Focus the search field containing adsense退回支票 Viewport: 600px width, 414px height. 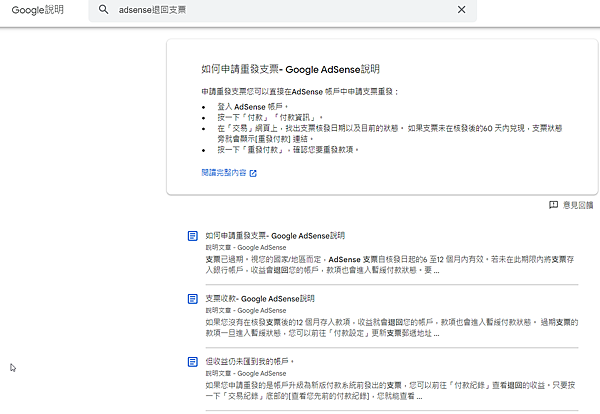(283, 10)
